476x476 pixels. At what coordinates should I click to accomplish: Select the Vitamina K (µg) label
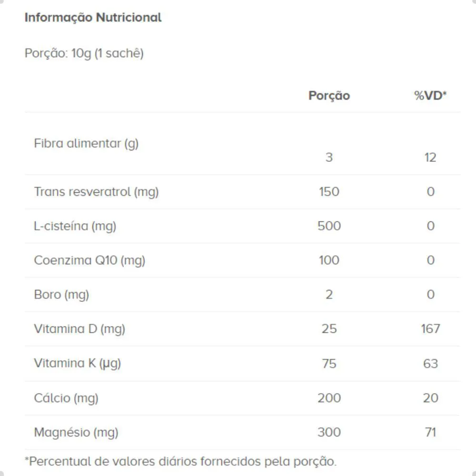[78, 364]
